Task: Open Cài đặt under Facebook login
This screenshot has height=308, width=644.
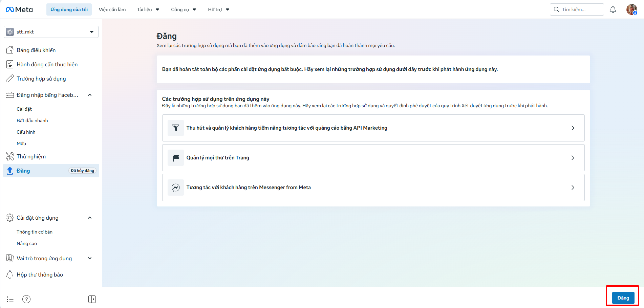Action: point(24,109)
